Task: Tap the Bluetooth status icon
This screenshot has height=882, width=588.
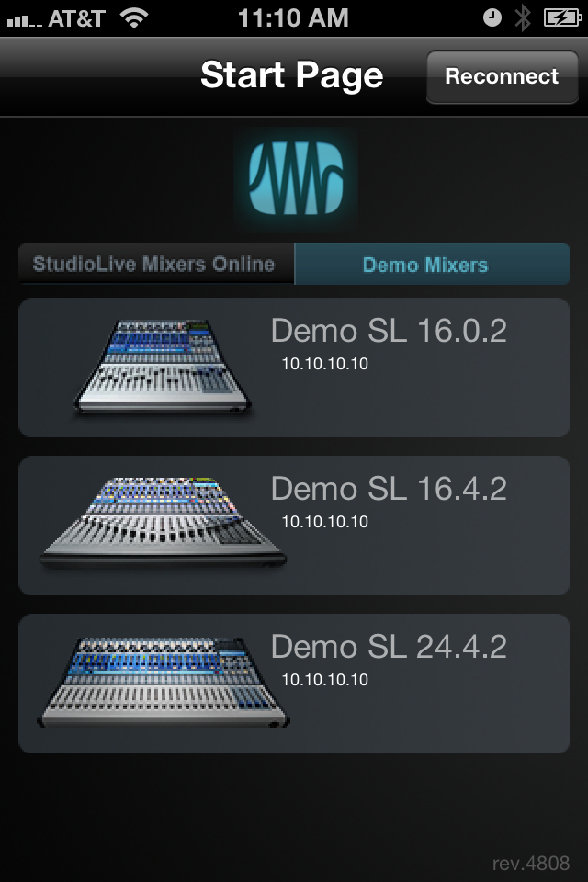Action: pos(523,18)
